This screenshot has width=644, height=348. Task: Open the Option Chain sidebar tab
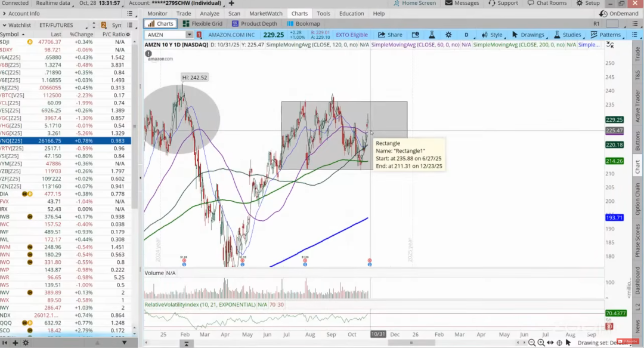coord(637,199)
